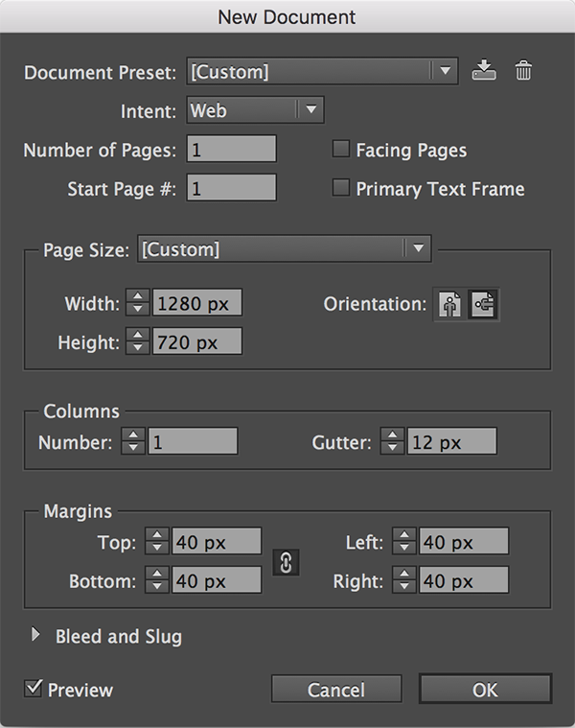Decrease Left margin with down arrow
This screenshot has height=728, width=575.
pos(403,548)
